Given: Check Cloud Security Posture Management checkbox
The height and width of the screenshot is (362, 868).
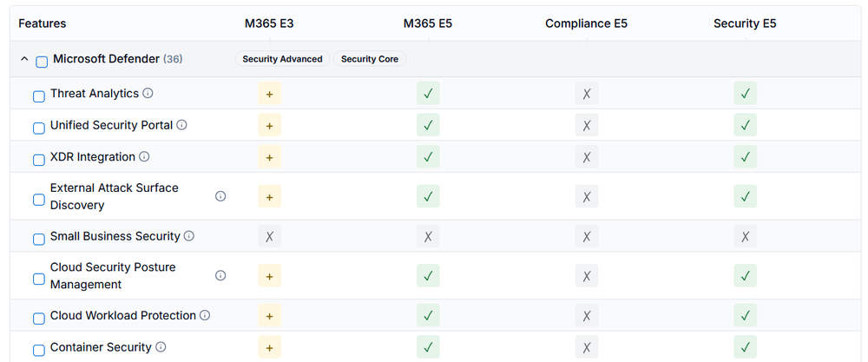Looking at the screenshot, I should [39, 279].
